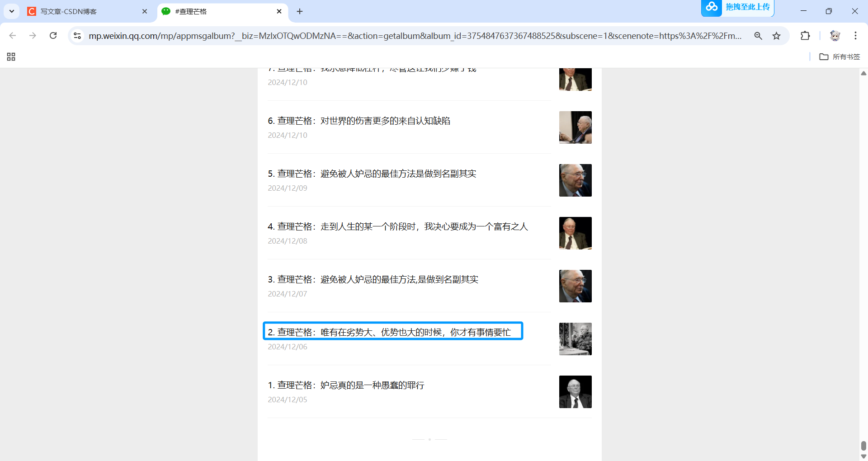
Task: Open the browser profile avatar
Action: 835,36
